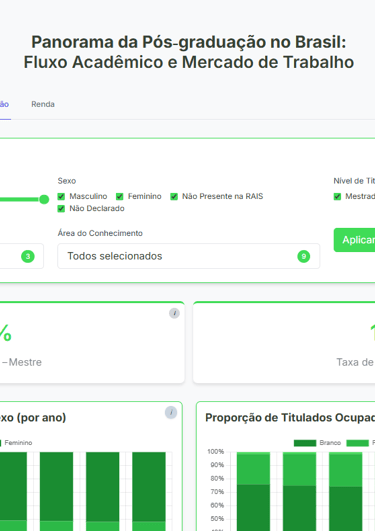Click the 100% axis label
The width and height of the screenshot is (375, 531).
coord(215,451)
